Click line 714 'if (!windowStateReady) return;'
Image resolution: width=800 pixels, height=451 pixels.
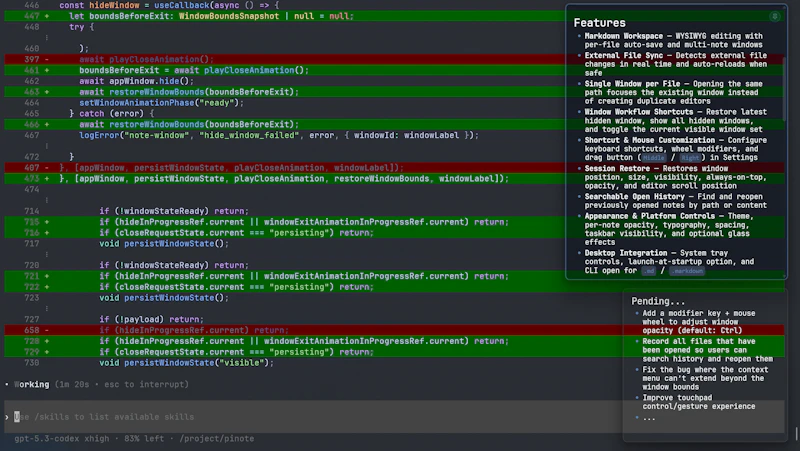pos(174,211)
